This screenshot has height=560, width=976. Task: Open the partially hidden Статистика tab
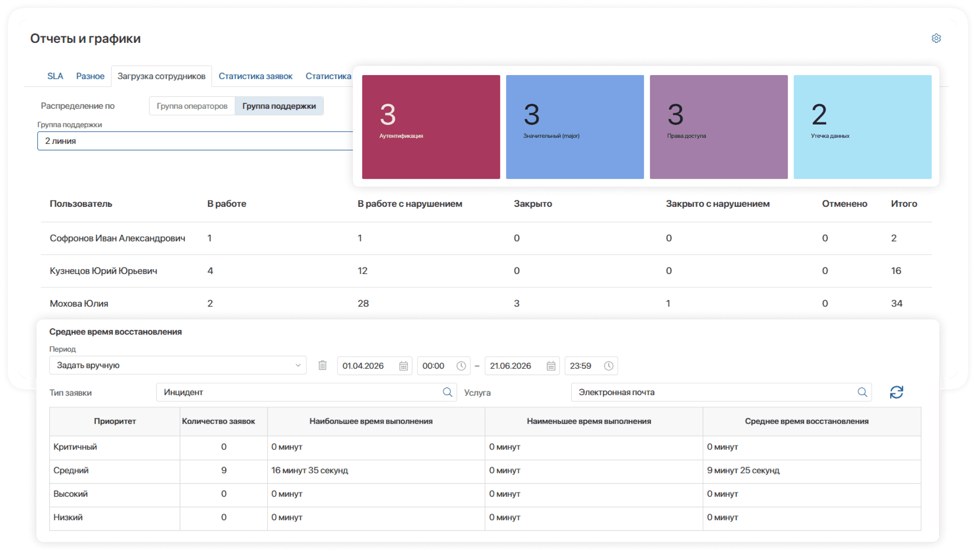pos(328,76)
